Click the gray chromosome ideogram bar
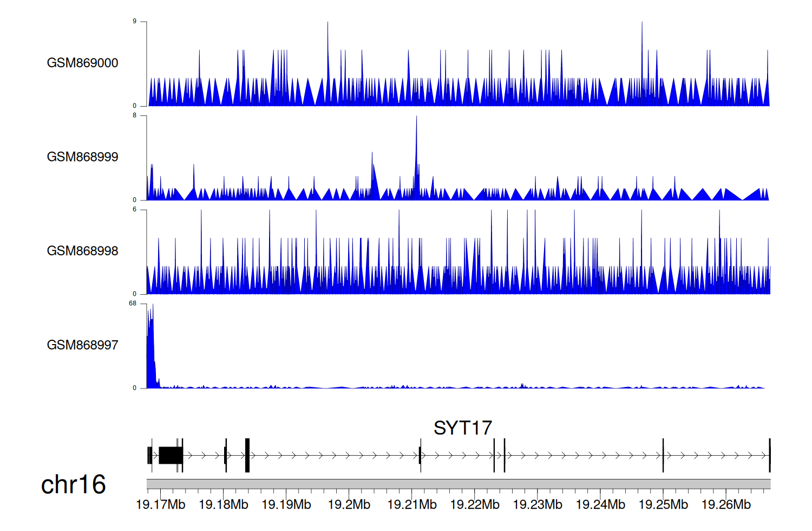Screen dimensions: 812x531 coord(458,483)
